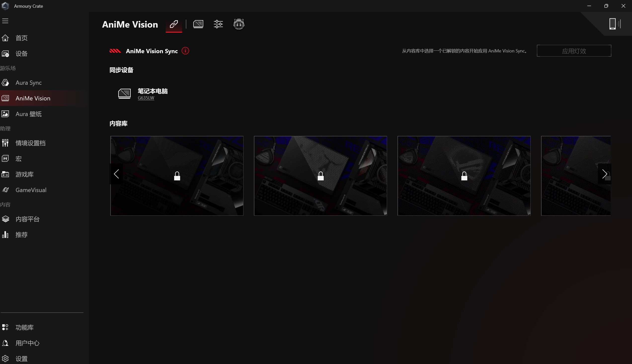Click the 内容库 section heading

(x=118, y=123)
